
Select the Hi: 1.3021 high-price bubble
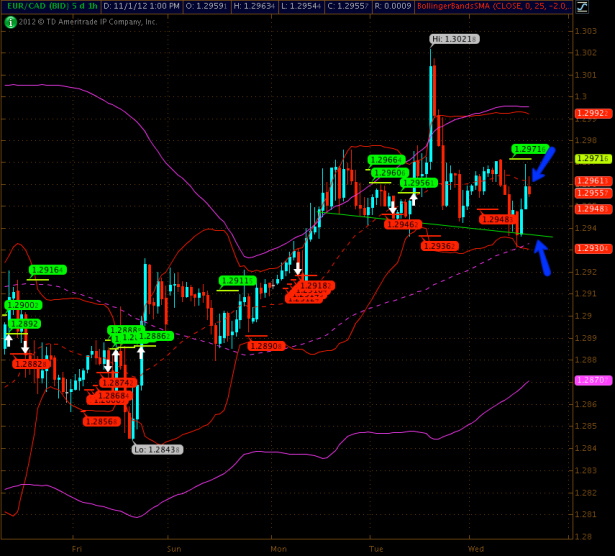455,39
